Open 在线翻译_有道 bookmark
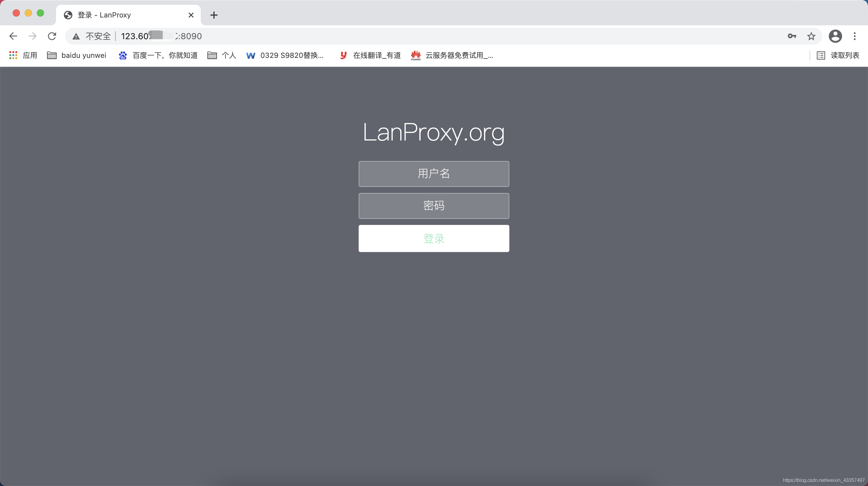Image resolution: width=868 pixels, height=486 pixels. click(370, 55)
